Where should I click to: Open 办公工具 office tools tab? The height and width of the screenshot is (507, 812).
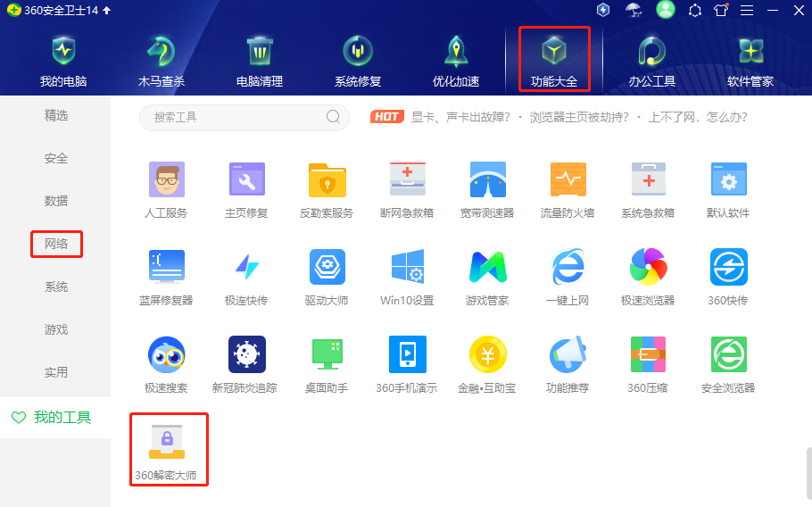(652, 62)
